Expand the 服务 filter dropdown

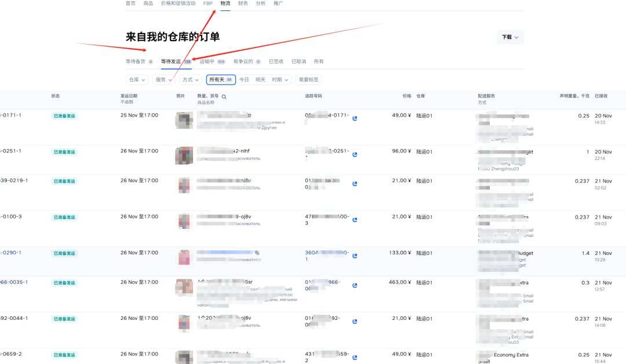coord(163,80)
